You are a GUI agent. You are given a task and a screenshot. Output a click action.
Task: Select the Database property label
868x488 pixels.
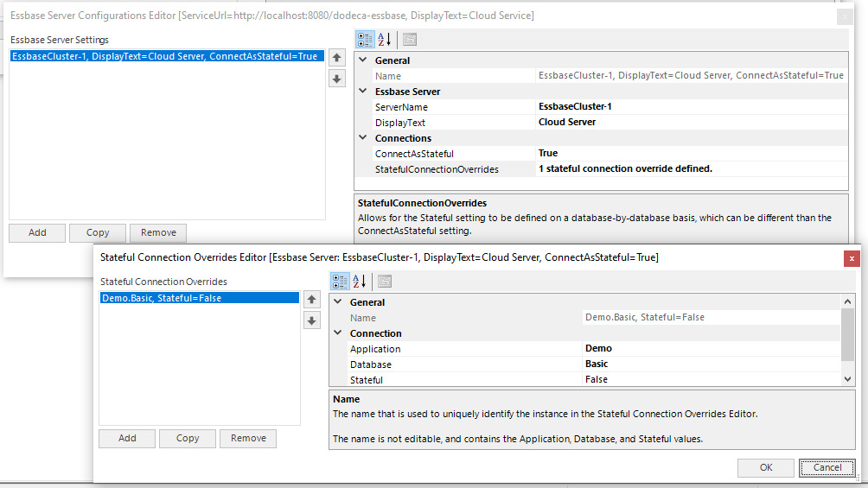(x=370, y=364)
